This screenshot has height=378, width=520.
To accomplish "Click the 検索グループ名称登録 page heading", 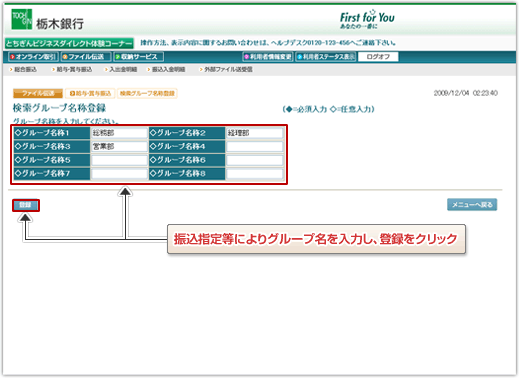I will (59, 108).
